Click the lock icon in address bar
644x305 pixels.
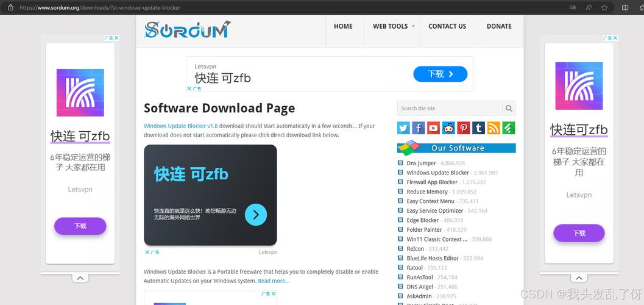11,7
